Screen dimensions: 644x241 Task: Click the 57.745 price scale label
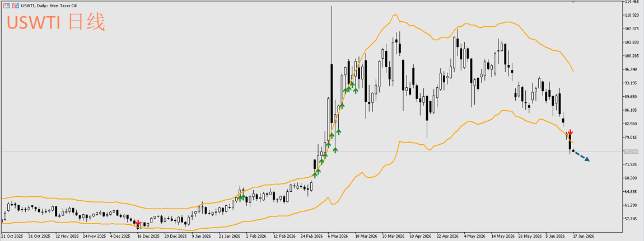click(631, 219)
